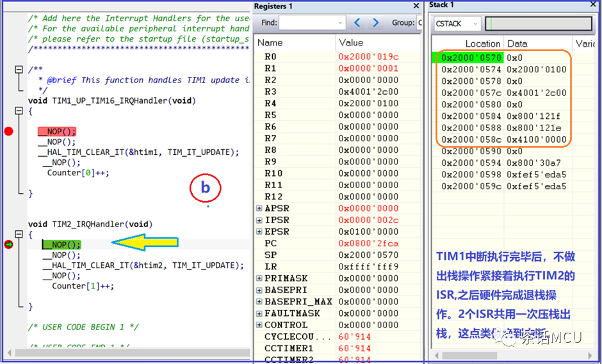The image size is (602, 364).
Task: Close the Stack 1 panel
Action: [594, 4]
